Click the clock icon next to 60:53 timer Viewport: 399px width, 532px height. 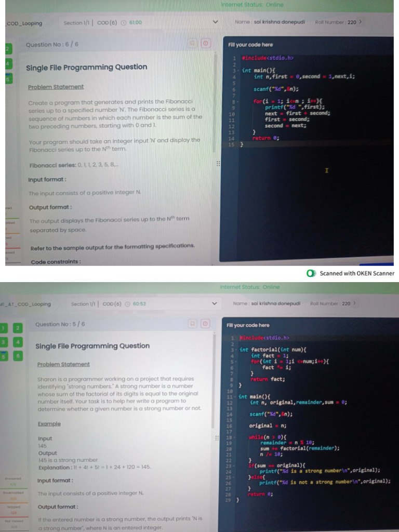[128, 304]
